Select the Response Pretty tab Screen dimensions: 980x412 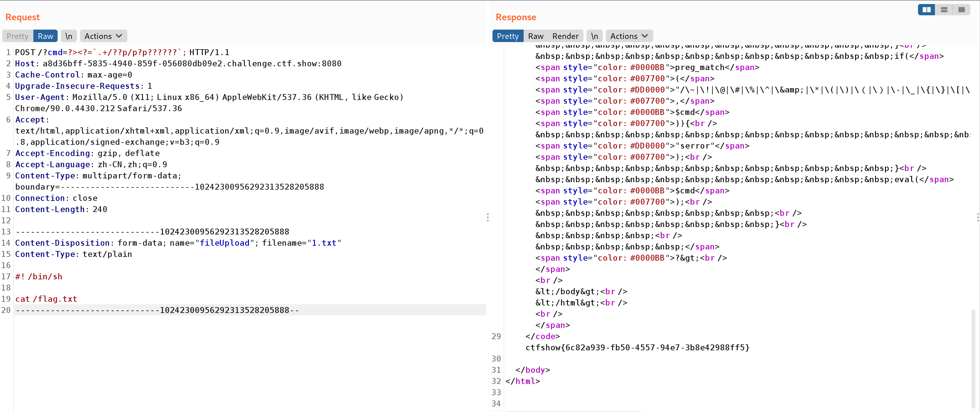[x=507, y=36]
